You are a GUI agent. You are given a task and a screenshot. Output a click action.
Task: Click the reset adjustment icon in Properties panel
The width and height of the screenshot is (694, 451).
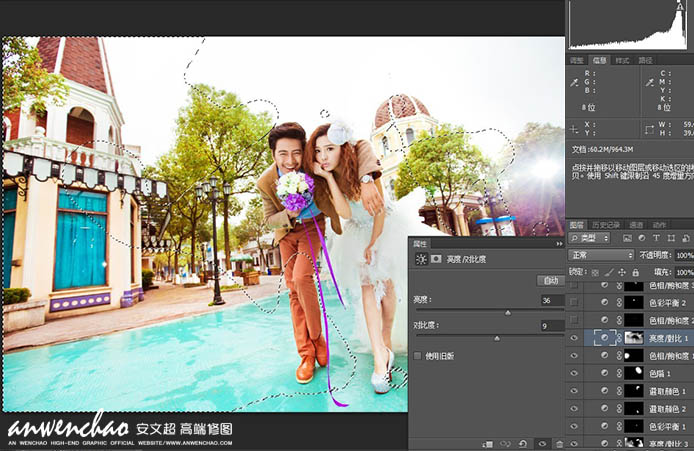(521, 443)
